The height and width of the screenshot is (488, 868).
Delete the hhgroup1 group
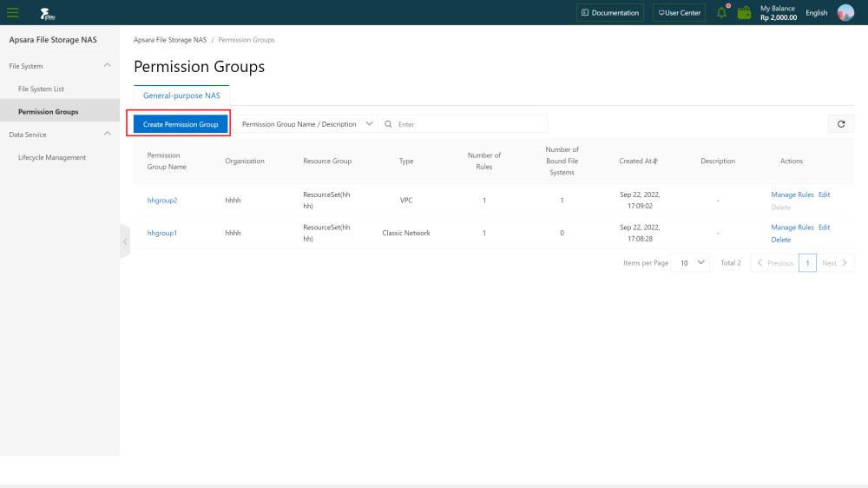(x=780, y=240)
